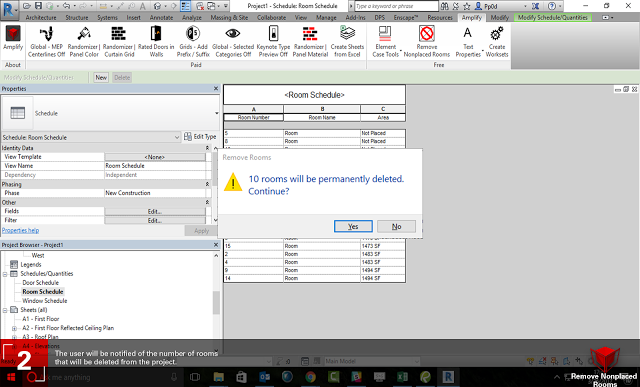Click Keynote Type Preview Off tool
The width and height of the screenshot is (640, 387).
pos(273,41)
